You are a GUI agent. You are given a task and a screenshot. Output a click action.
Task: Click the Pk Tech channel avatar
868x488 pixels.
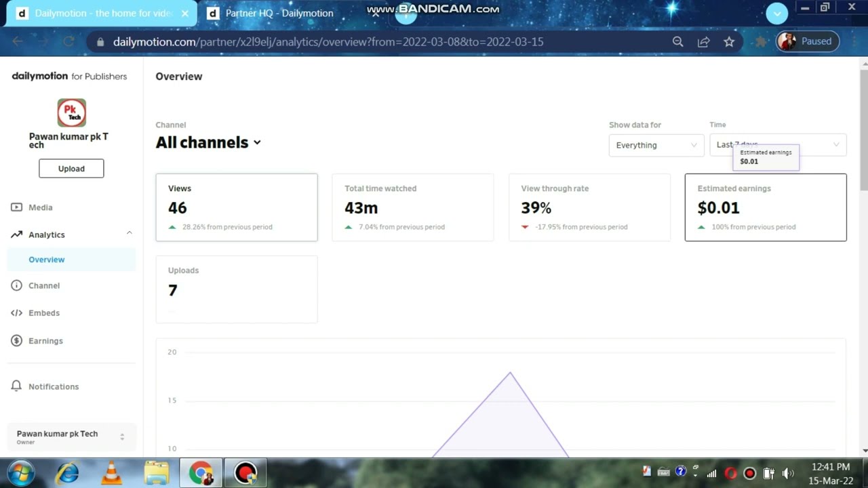click(x=71, y=113)
